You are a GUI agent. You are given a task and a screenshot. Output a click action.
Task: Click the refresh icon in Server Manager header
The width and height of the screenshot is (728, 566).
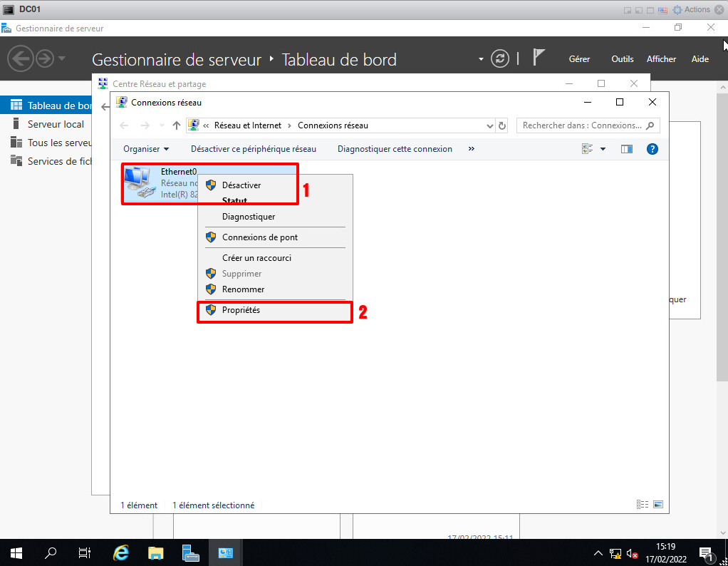[x=501, y=59]
